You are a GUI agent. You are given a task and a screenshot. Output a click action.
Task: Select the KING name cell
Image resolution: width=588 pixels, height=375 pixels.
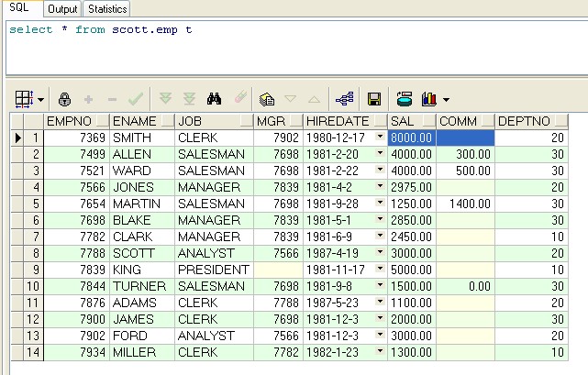click(x=142, y=270)
